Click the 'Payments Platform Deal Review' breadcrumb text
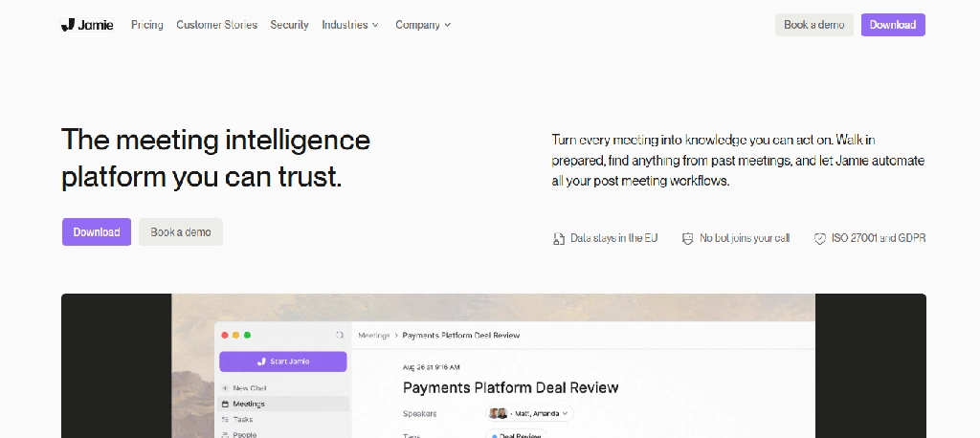Image resolution: width=980 pixels, height=438 pixels. tap(460, 336)
